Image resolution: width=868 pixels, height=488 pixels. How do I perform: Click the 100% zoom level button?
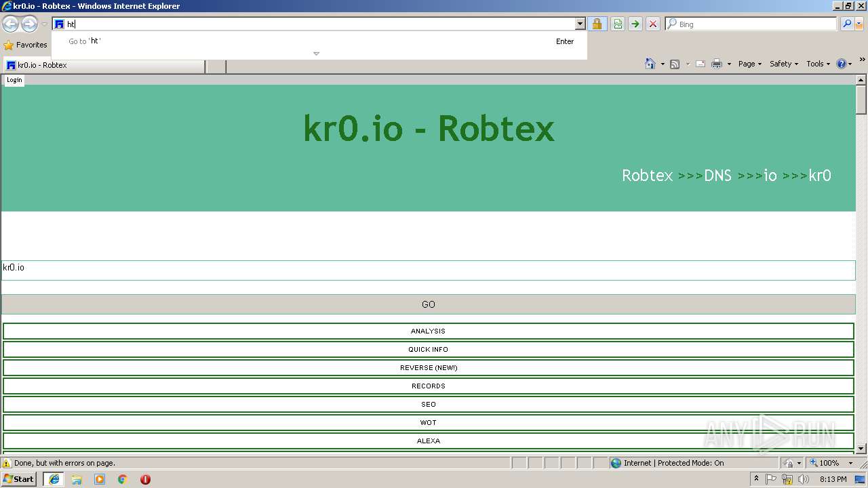[x=825, y=464]
